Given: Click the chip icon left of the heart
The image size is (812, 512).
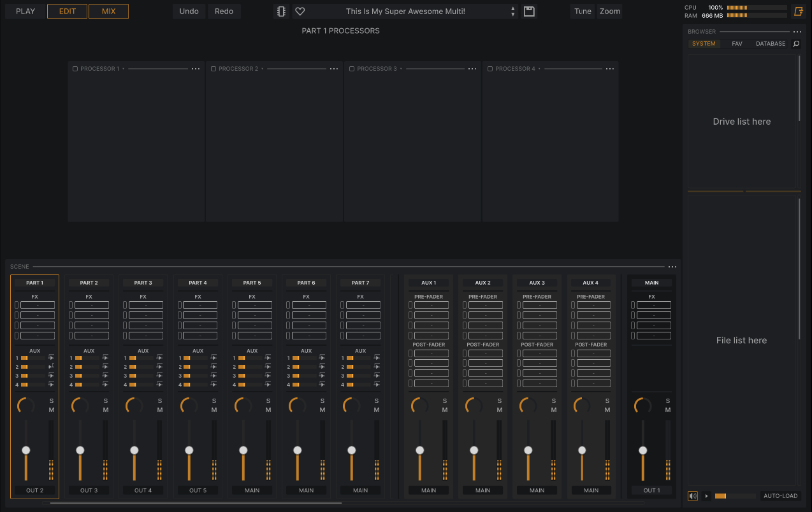Looking at the screenshot, I should click(281, 11).
